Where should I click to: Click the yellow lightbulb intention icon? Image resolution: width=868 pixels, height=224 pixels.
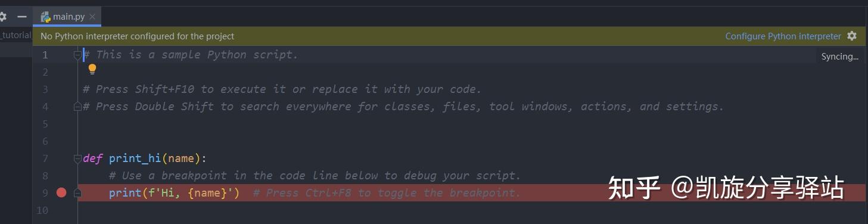tap(92, 69)
